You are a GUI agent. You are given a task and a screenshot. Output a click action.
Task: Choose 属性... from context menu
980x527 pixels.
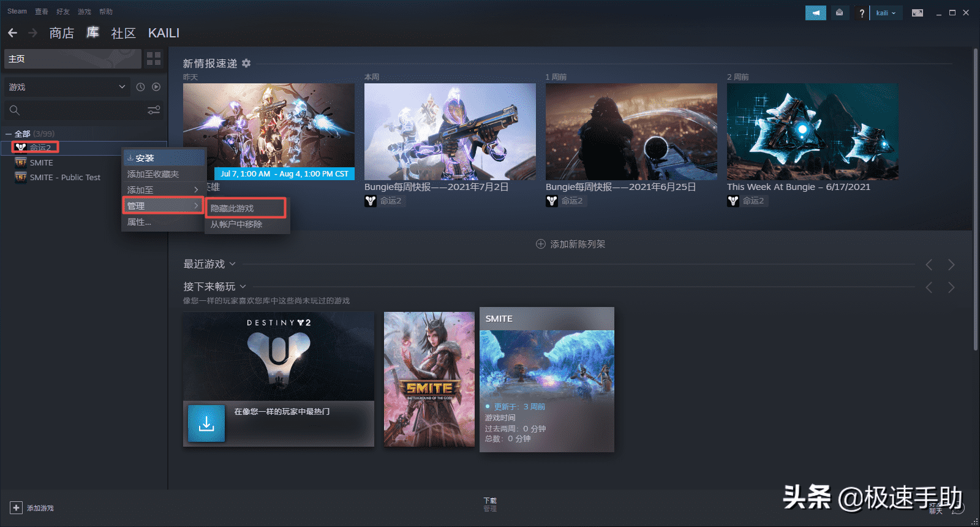[164, 222]
